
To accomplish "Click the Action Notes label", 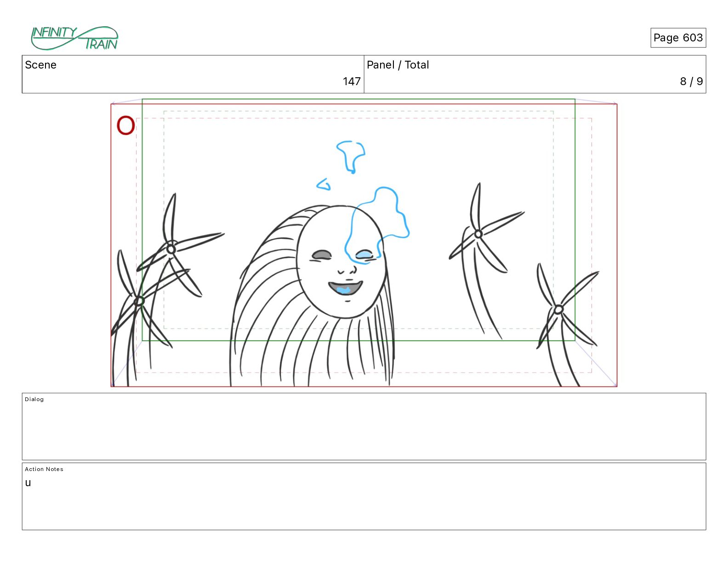I will [44, 469].
